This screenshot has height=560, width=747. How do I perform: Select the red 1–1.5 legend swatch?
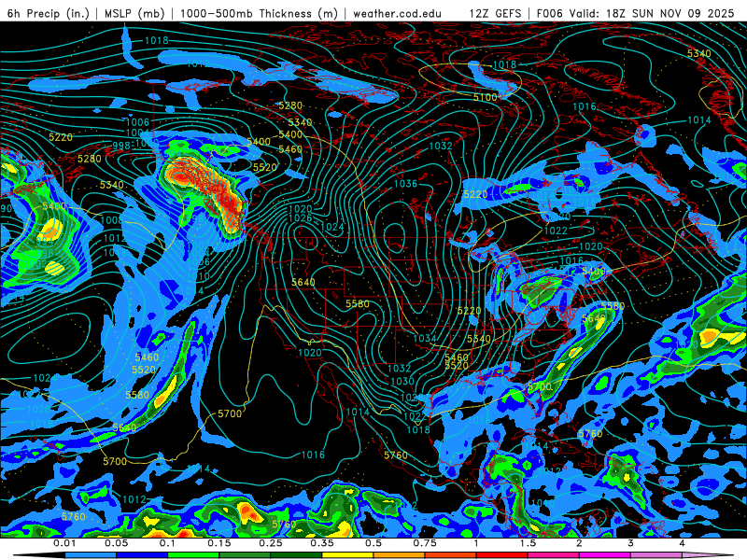(502, 555)
